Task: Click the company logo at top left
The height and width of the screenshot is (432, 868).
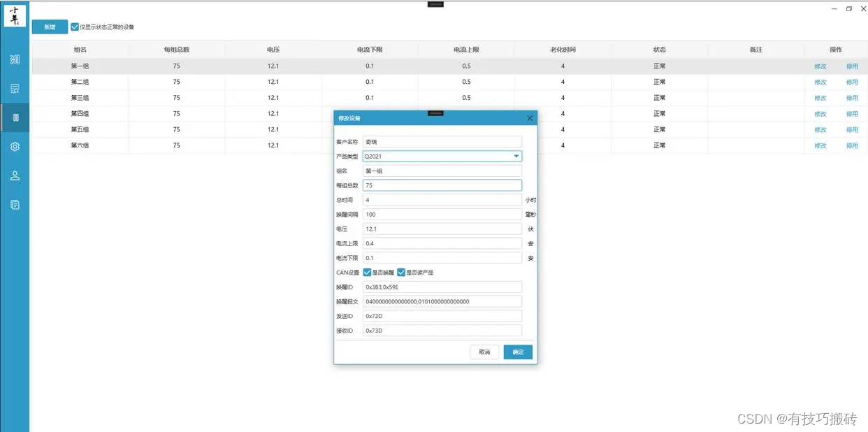Action: (x=15, y=15)
